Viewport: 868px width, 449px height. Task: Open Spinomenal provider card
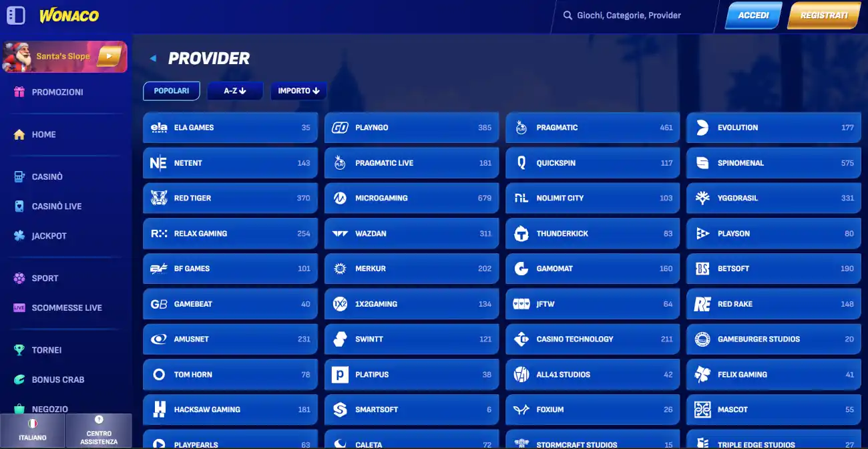point(774,163)
